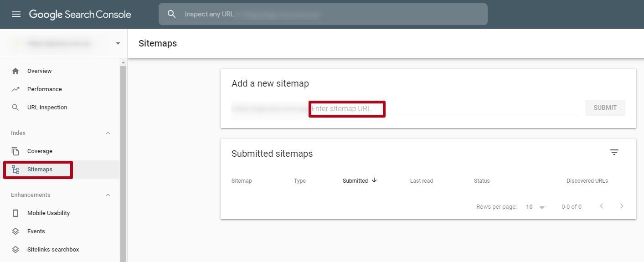This screenshot has height=262, width=644.
Task: Open the Rows per page dropdown
Action: tap(535, 207)
